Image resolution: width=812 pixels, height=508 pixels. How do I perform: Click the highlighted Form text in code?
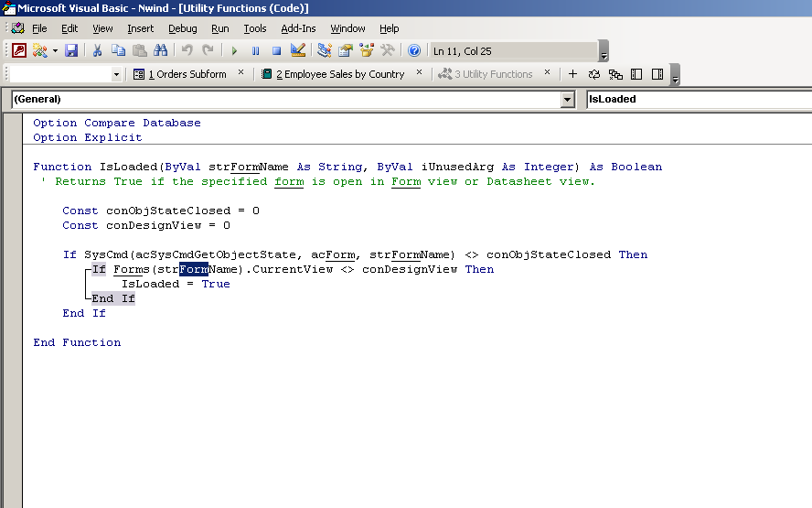pyautogui.click(x=194, y=269)
